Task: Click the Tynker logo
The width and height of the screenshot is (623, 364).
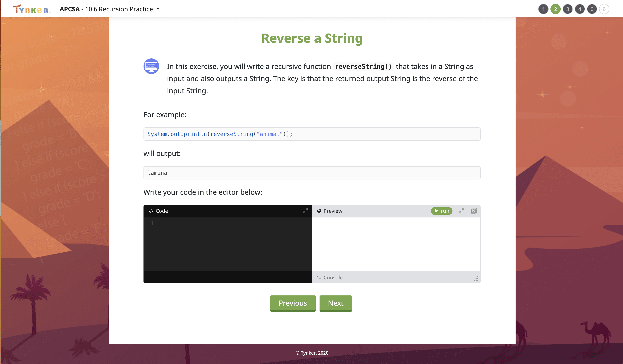Action: [x=31, y=9]
